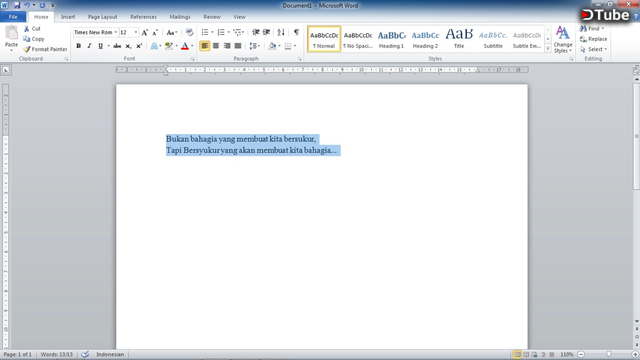This screenshot has width=640, height=360.
Task: Toggle italic formatting
Action: [89, 46]
